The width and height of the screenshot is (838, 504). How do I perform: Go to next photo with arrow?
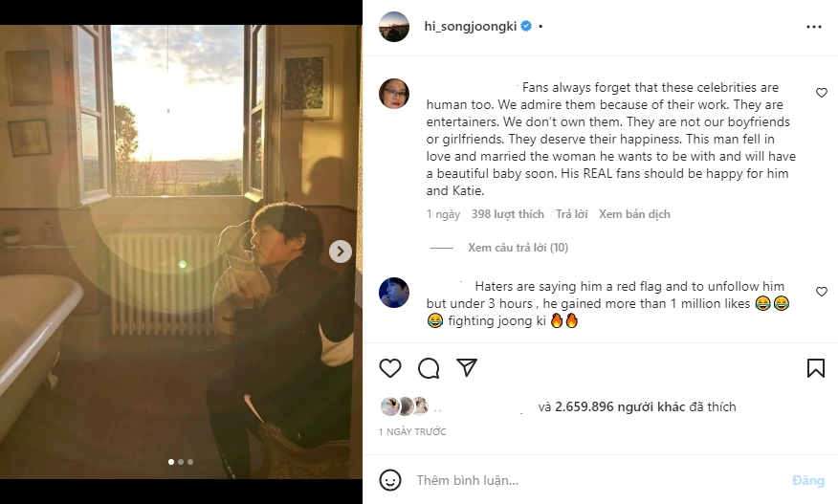tap(341, 252)
